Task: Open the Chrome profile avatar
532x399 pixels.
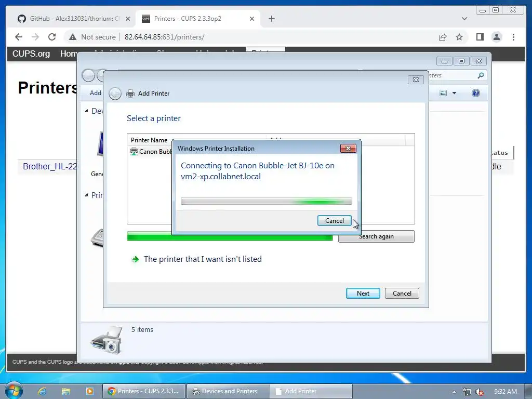Action: click(x=496, y=37)
